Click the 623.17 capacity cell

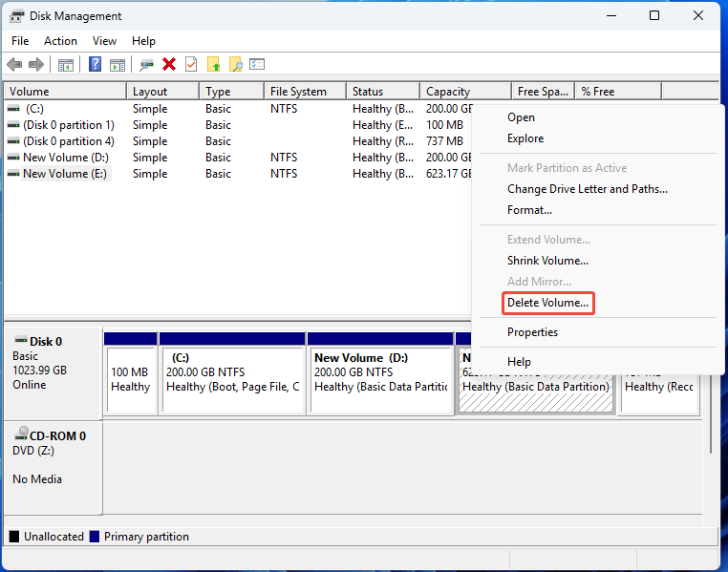(x=448, y=174)
